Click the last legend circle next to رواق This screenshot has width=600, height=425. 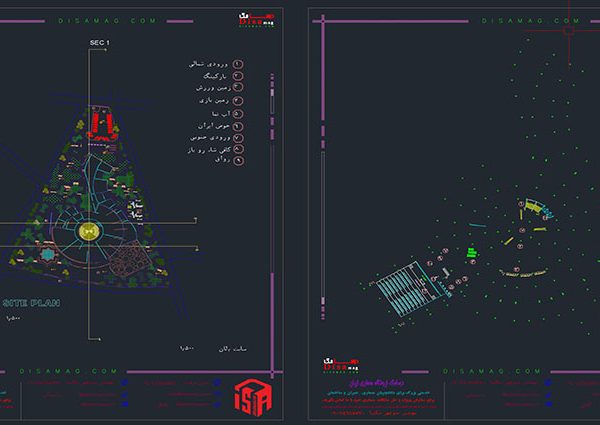click(x=238, y=160)
